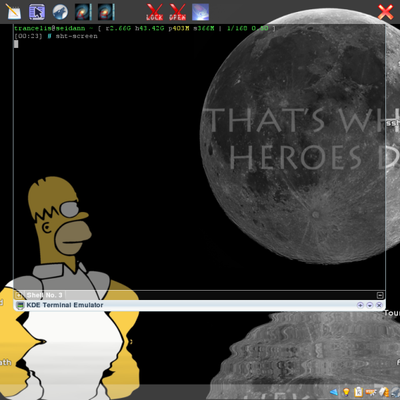Click the terminal cursor line below the prompt
The image size is (400, 400).
pyautogui.click(x=16, y=44)
